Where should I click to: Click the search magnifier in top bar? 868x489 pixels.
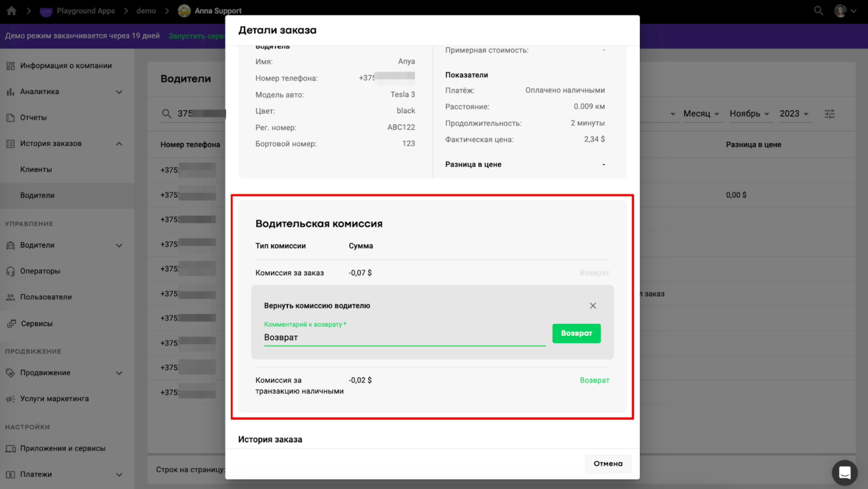(818, 11)
